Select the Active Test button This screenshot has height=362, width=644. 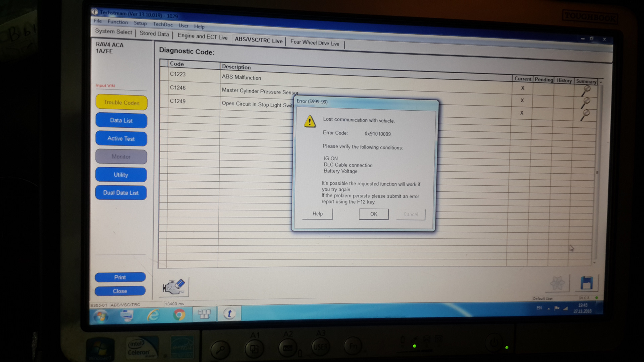click(121, 139)
